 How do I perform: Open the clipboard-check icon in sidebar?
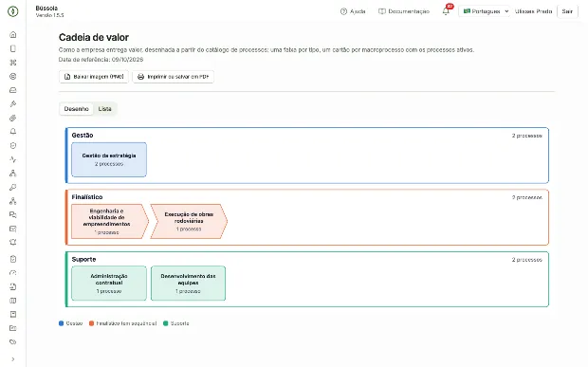pyautogui.click(x=13, y=259)
